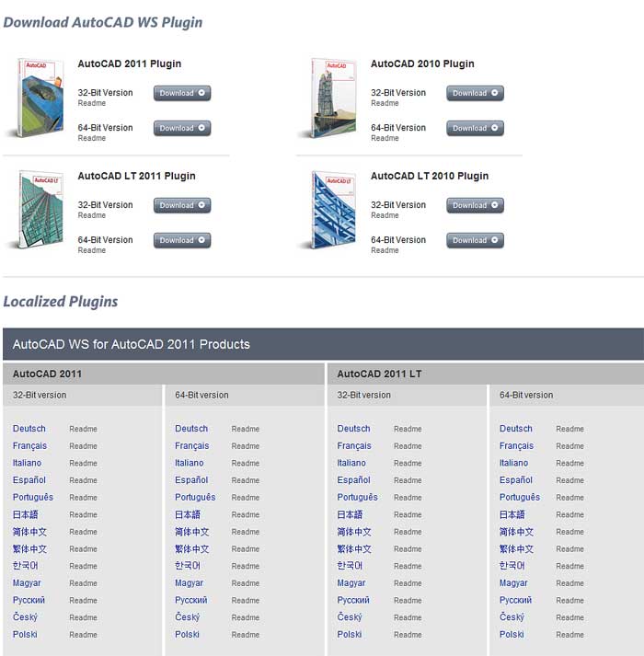Open Deutsch Readme in AutoCAD 2011 32-Bit
This screenshot has width=644, height=656.
click(x=83, y=429)
